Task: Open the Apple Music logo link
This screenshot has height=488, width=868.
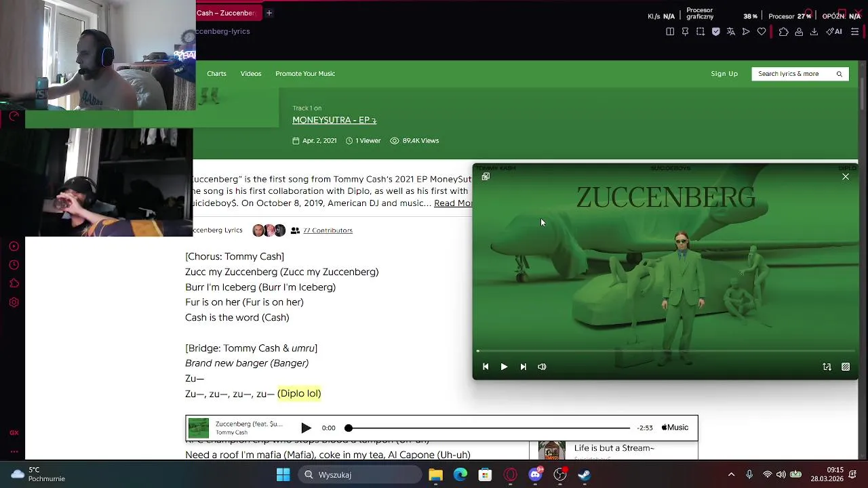Action: (x=675, y=428)
